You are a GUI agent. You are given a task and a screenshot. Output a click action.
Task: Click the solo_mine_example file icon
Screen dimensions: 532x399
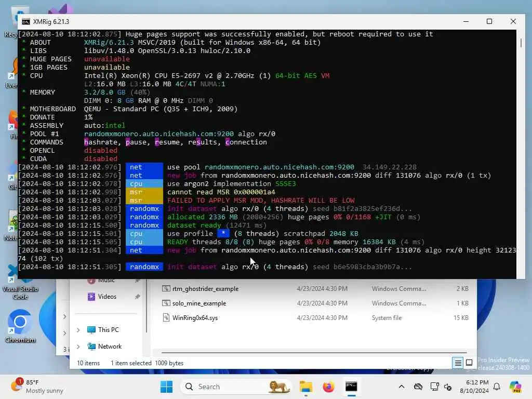(x=166, y=303)
